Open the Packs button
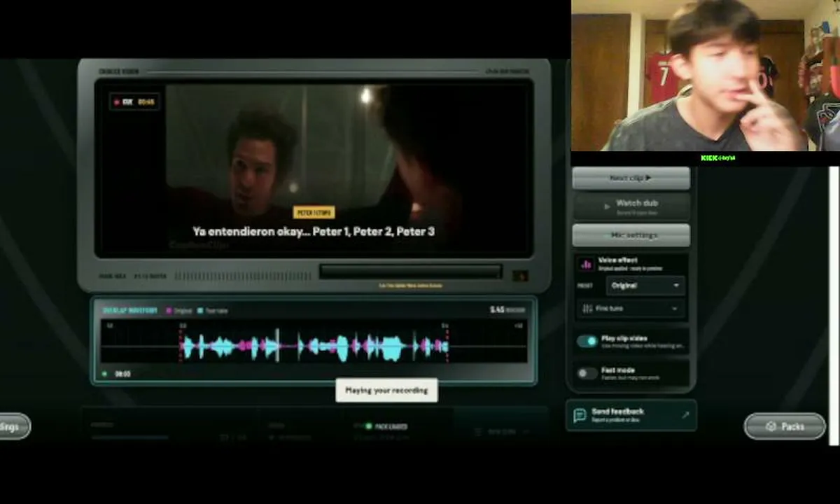Image resolution: width=840 pixels, height=504 pixels. pos(785,426)
